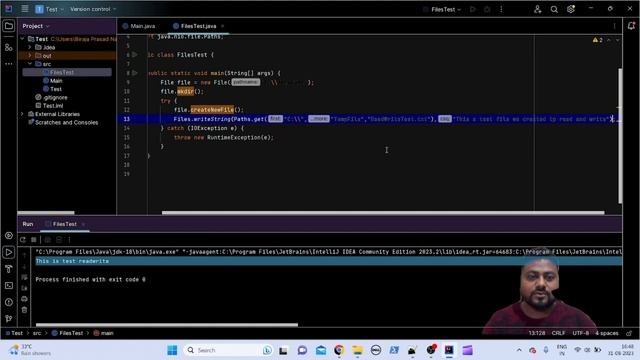
Task: Show more tool windows ellipsis
Action: click(9, 64)
